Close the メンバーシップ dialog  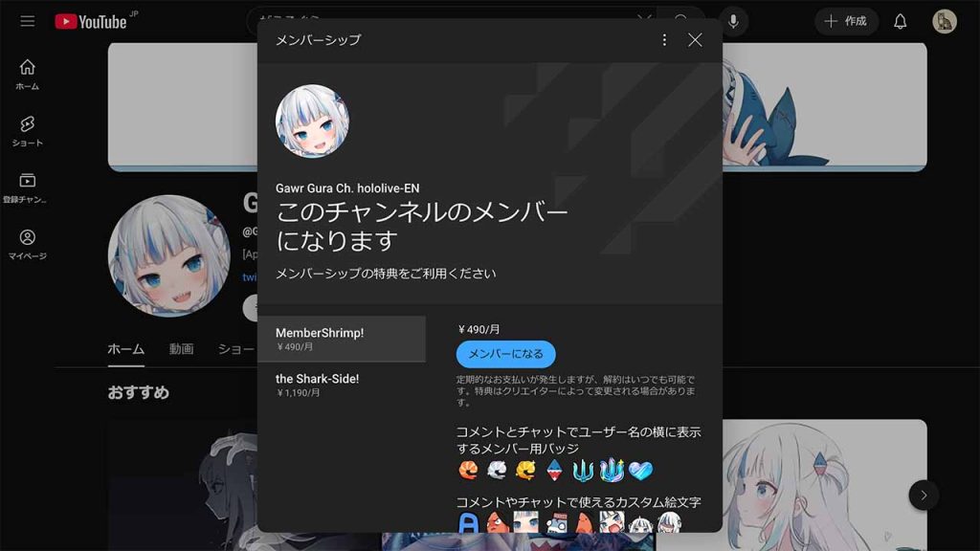click(x=695, y=40)
